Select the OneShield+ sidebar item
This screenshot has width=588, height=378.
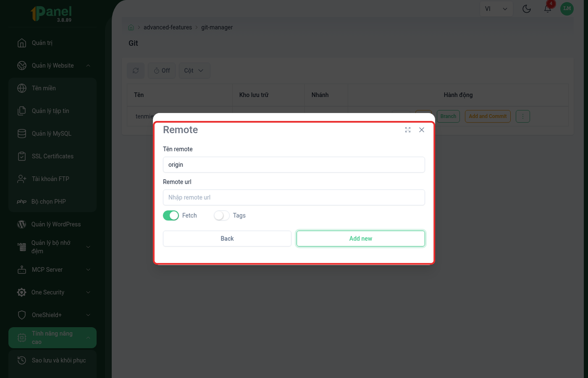52,315
